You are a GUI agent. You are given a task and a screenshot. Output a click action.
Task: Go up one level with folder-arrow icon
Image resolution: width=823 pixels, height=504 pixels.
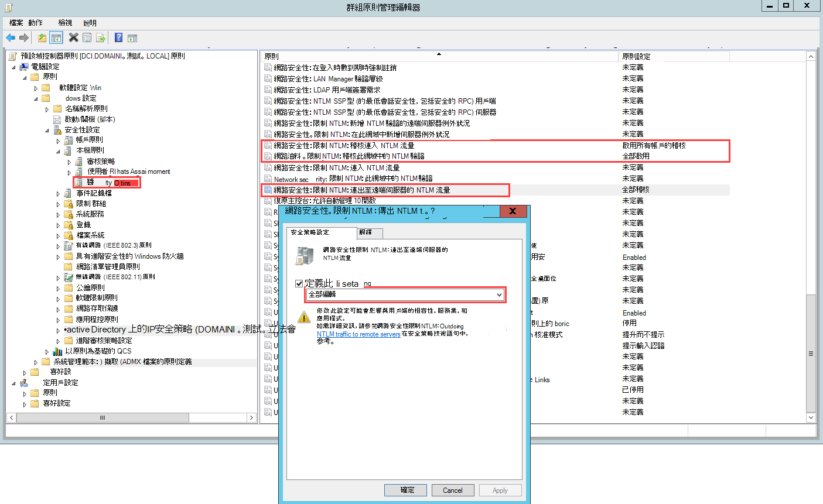point(42,38)
